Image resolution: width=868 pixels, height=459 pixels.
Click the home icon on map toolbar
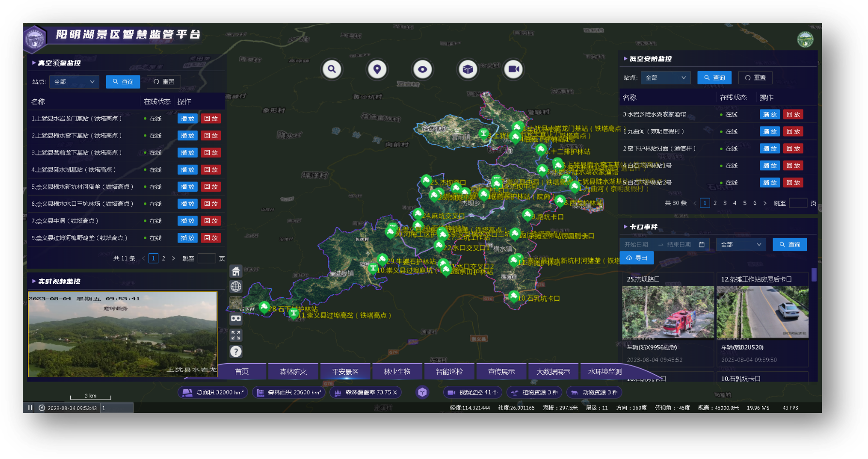[x=236, y=271]
